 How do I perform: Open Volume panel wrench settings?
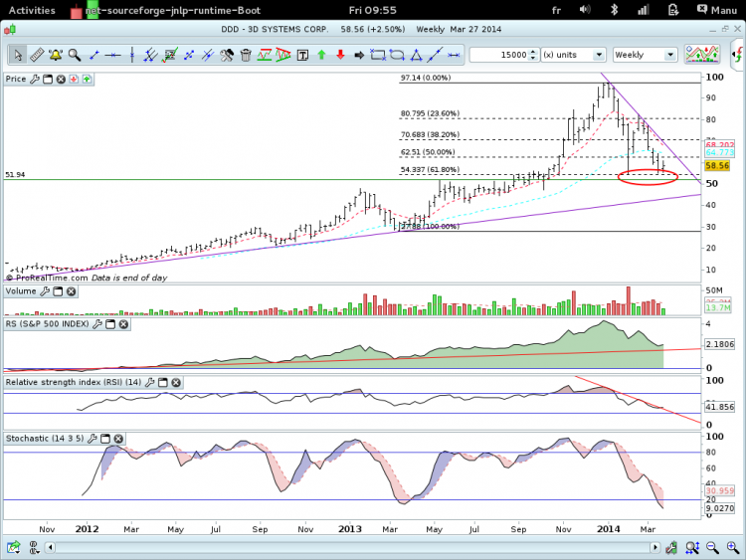45,291
